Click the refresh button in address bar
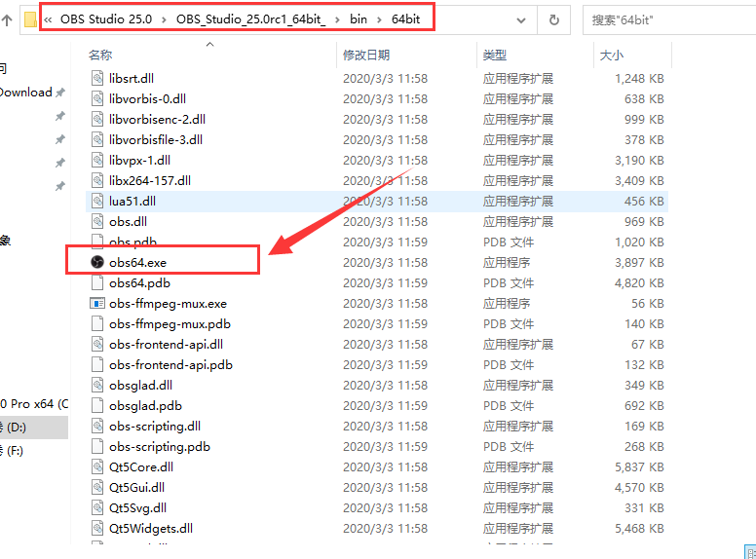This screenshot has width=756, height=559. coord(554,19)
